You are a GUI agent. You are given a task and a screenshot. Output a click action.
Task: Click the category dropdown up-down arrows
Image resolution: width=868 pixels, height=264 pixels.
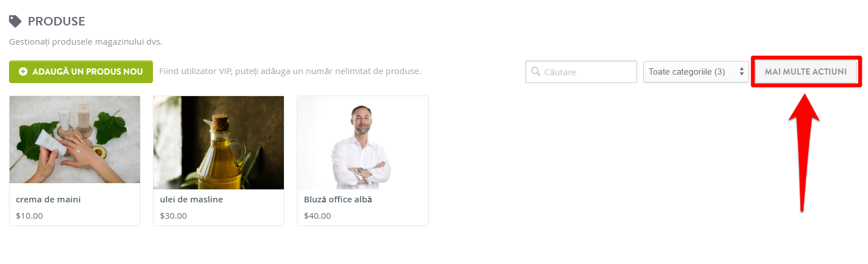click(x=741, y=72)
